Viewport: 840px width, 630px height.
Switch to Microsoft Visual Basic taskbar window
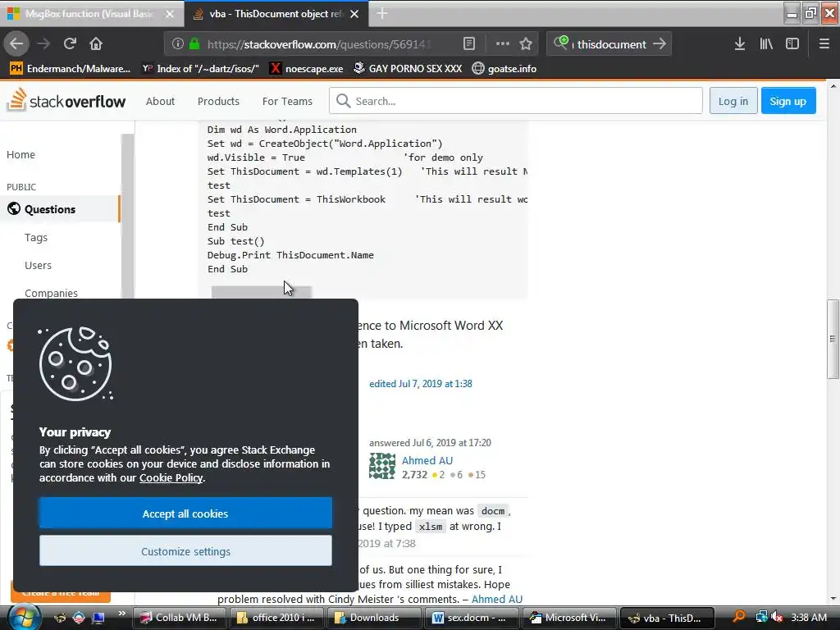[x=568, y=618]
